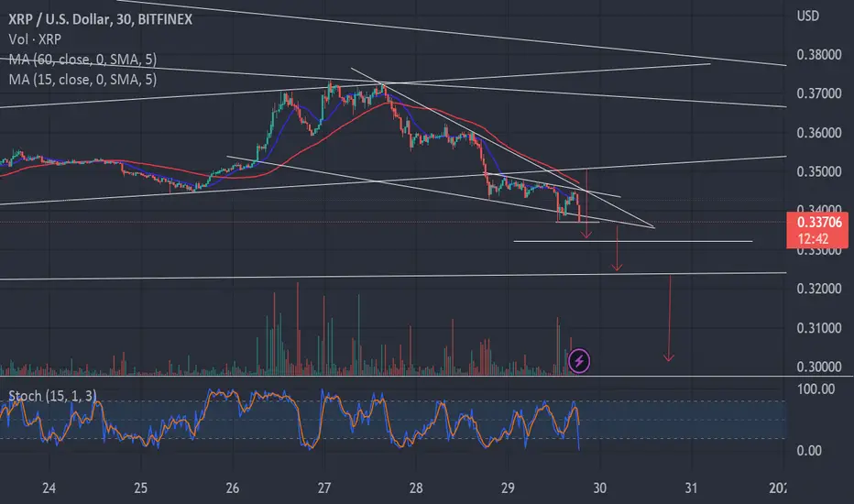Click 0.36000 on the price axis
Screen dimensions: 854x504
point(818,132)
